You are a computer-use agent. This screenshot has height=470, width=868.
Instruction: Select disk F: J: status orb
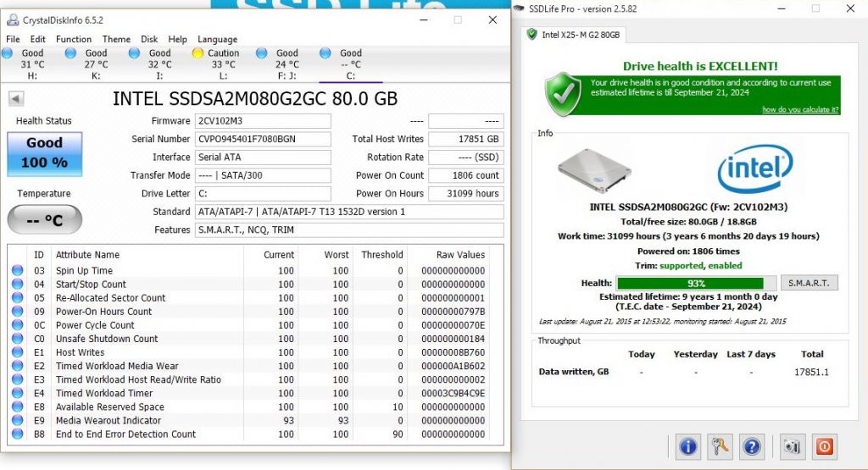[261, 53]
